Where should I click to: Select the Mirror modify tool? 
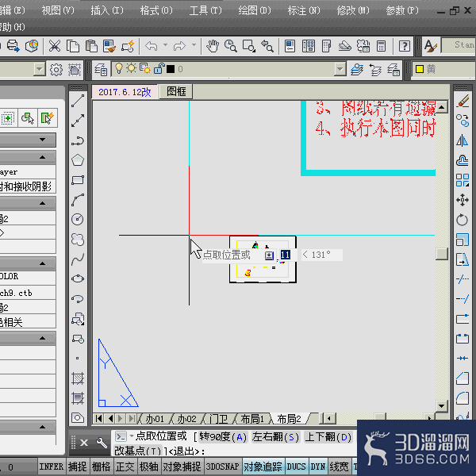463,140
